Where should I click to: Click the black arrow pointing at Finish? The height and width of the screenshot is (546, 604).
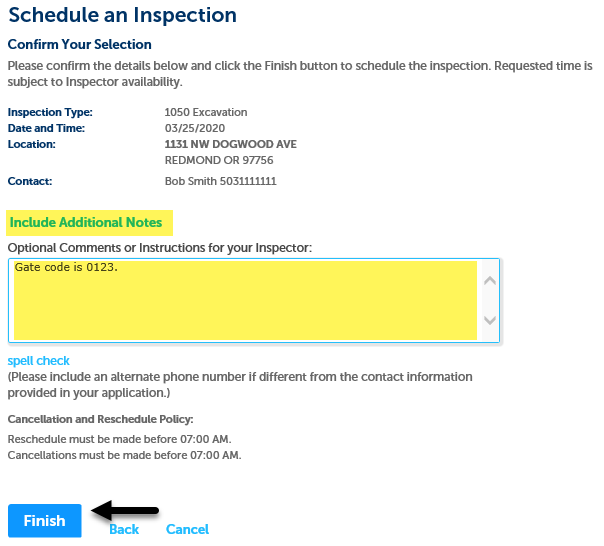tap(125, 511)
